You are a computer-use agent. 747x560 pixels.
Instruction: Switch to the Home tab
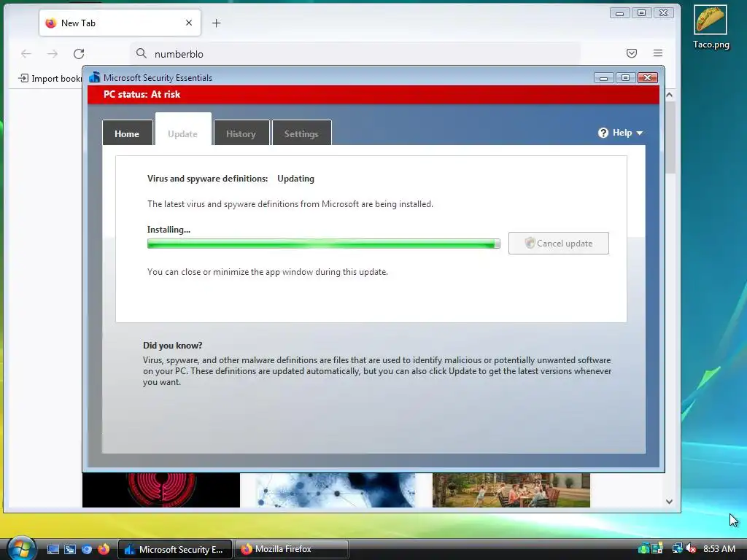pos(127,133)
